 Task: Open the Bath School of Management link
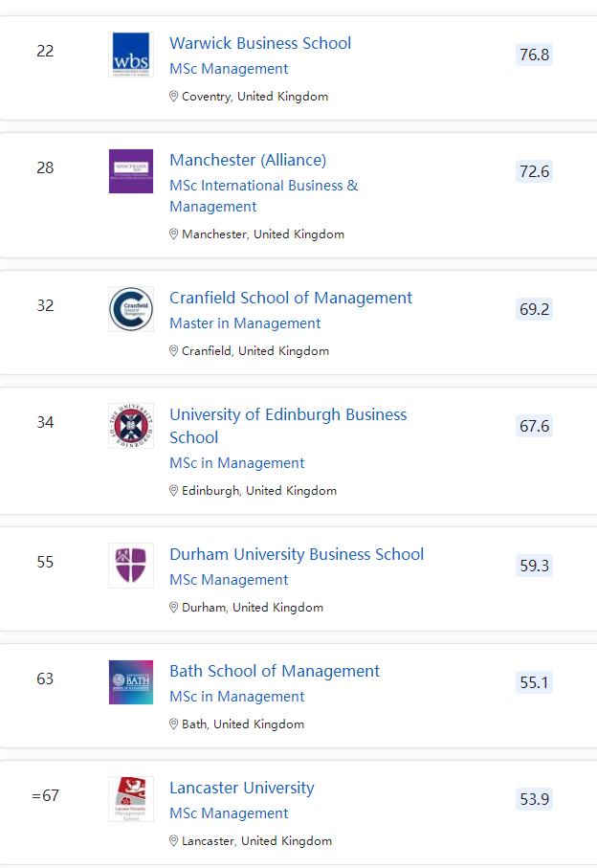coord(275,671)
